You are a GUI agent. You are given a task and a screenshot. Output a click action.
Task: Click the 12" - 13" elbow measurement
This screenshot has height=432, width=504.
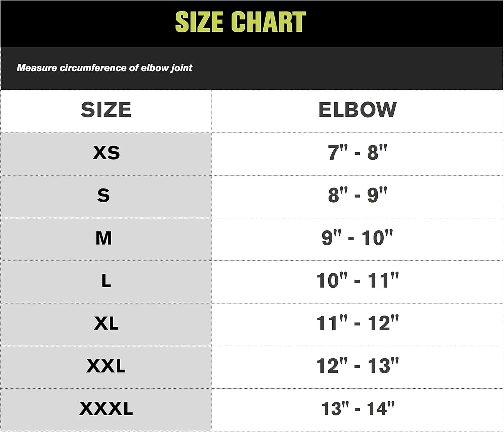click(358, 365)
